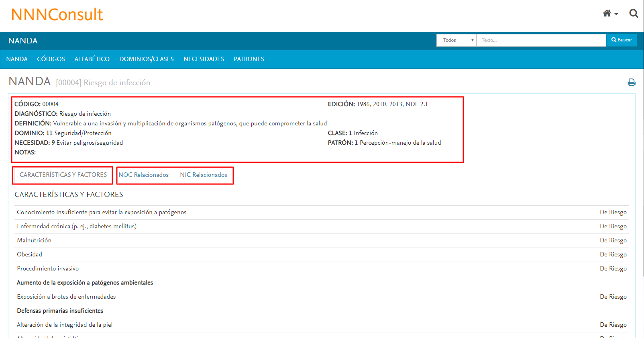Select the Procedimiento invasivo row
The image size is (644, 338).
48,268
